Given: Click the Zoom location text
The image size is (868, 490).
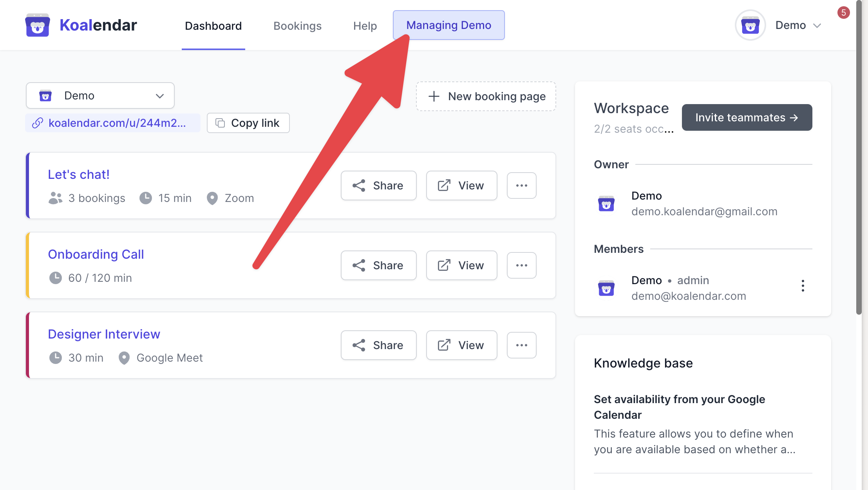Looking at the screenshot, I should point(239,198).
